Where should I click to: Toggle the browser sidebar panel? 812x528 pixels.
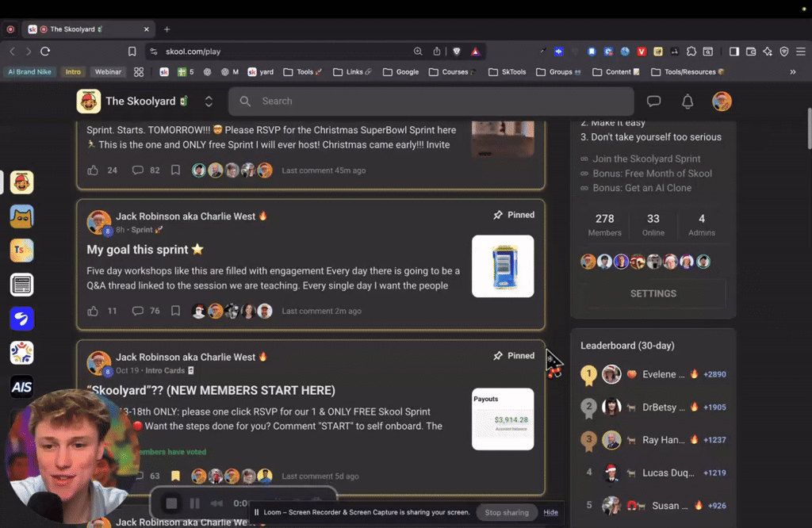click(733, 52)
